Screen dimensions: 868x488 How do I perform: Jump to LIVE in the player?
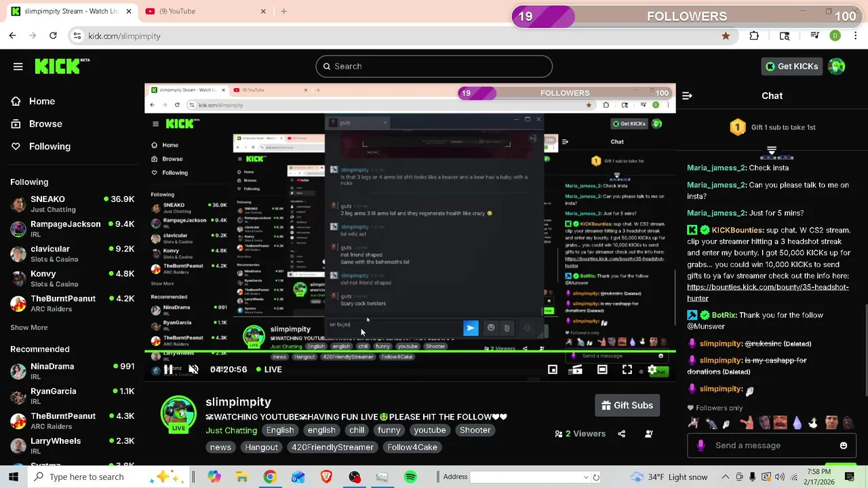[269, 369]
